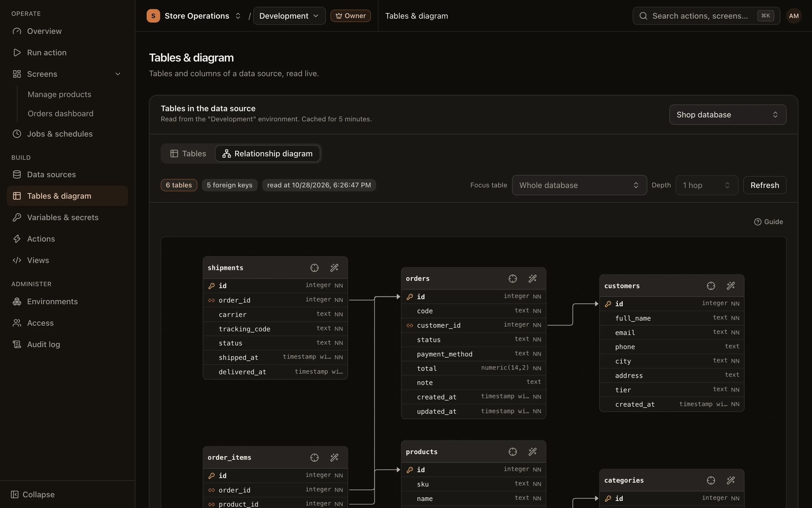Click the magic wand icon on customers table
Image resolution: width=812 pixels, height=508 pixels.
tap(731, 286)
